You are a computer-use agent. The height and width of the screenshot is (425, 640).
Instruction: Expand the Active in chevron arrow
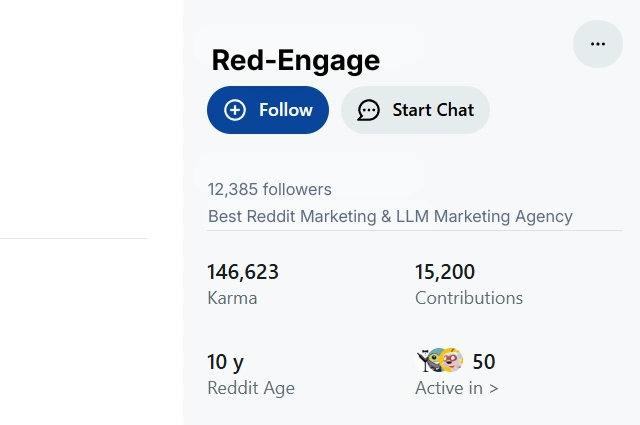pos(493,388)
